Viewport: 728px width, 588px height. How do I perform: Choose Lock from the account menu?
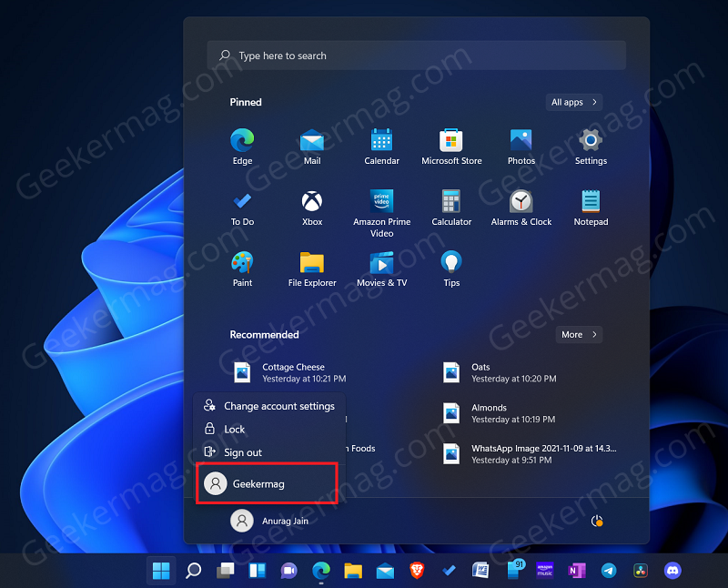pos(269,429)
